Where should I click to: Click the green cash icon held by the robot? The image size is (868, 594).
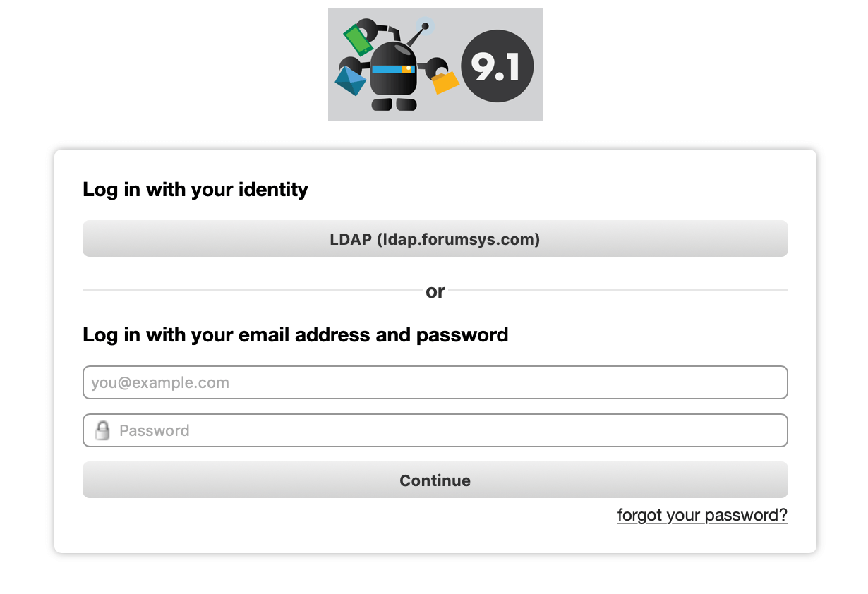(358, 40)
